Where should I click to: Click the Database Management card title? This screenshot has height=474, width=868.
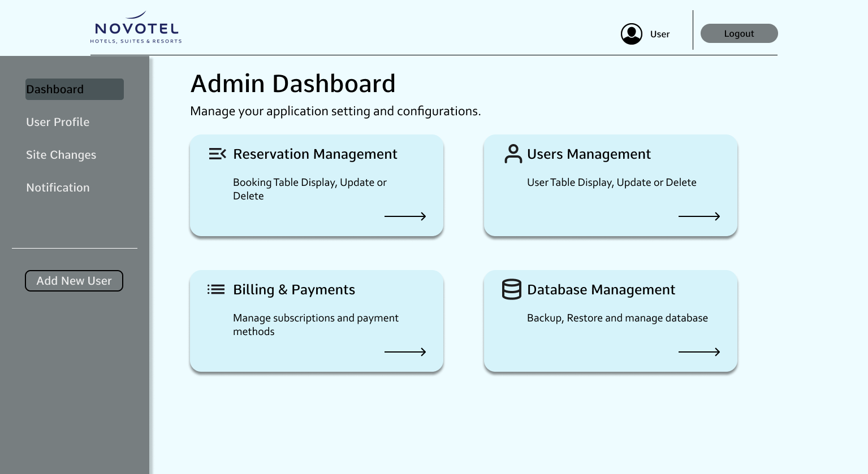tap(601, 290)
